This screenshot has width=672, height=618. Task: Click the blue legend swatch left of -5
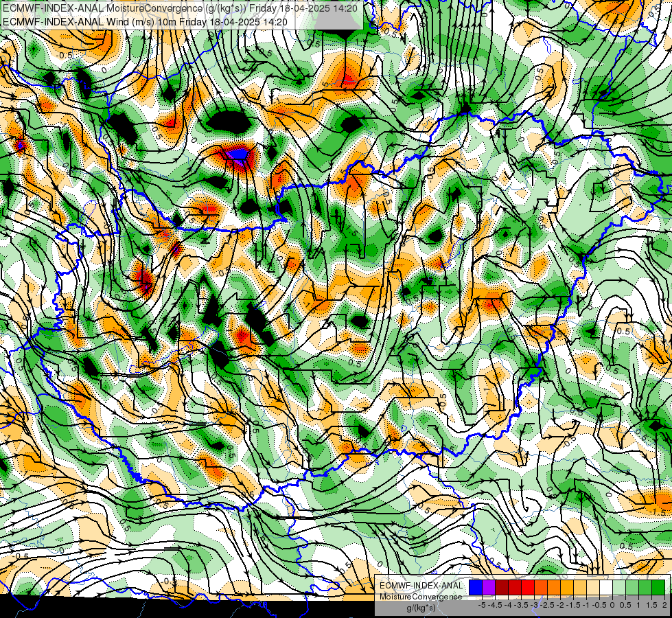click(476, 587)
